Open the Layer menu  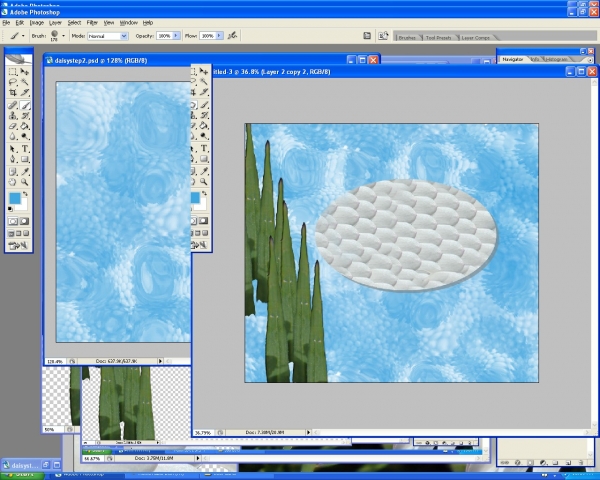tap(55, 23)
